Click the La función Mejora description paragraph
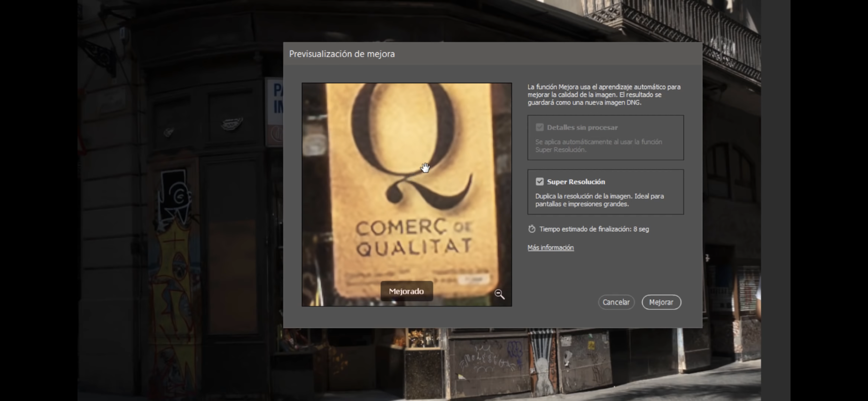Viewport: 868px width, 401px height. (604, 94)
